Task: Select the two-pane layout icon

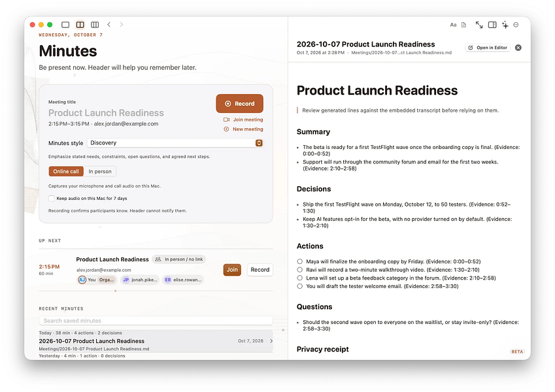Action: tap(80, 25)
